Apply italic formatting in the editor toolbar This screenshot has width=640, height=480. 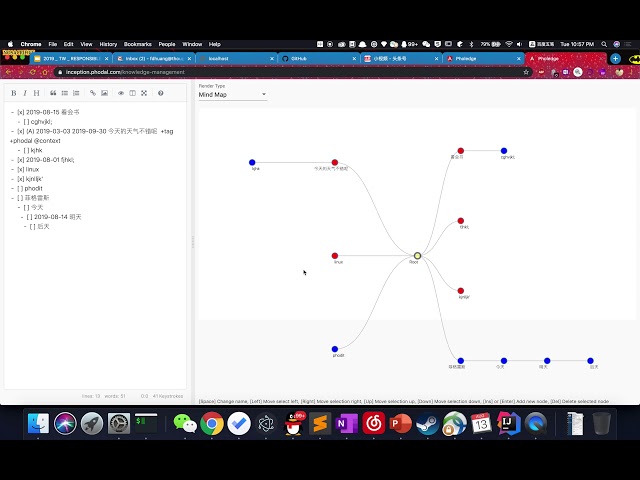[x=25, y=93]
